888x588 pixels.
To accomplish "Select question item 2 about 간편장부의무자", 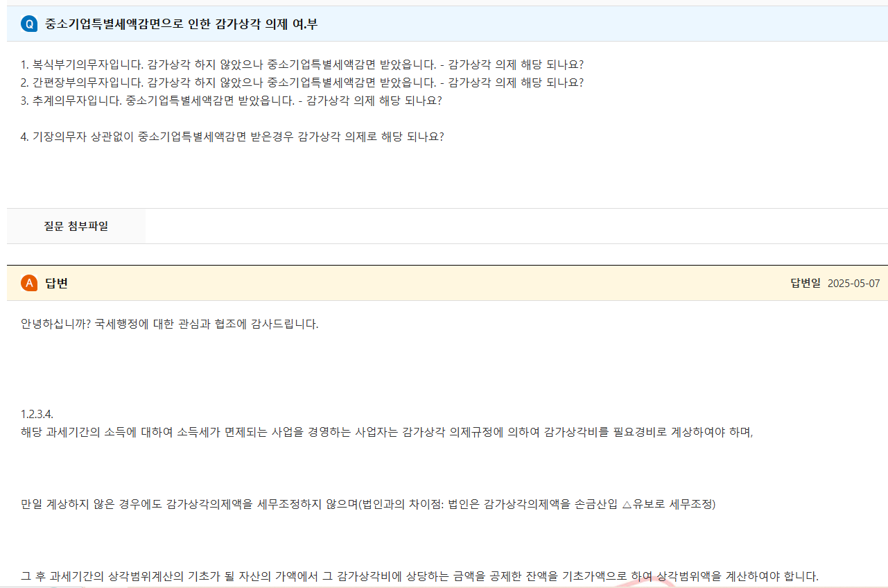I will [305, 83].
